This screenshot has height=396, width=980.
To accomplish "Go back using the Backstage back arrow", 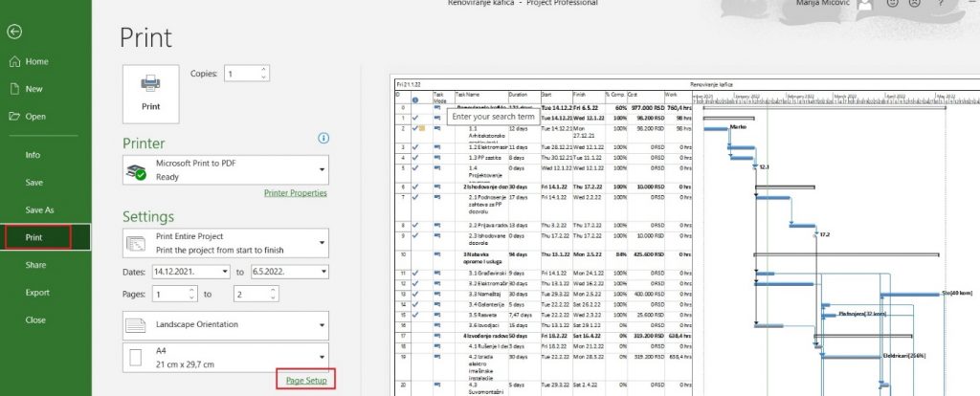I will [x=14, y=32].
